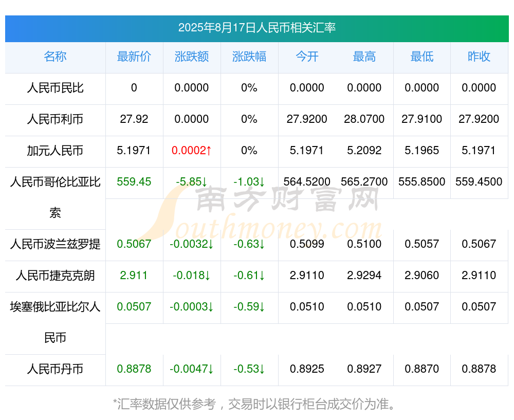Click the latest price 5.1971 for 加元人民币

(x=134, y=151)
